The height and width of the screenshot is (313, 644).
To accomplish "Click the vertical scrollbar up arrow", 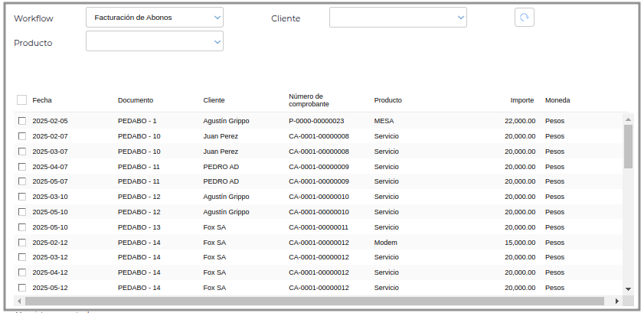I will pos(628,119).
